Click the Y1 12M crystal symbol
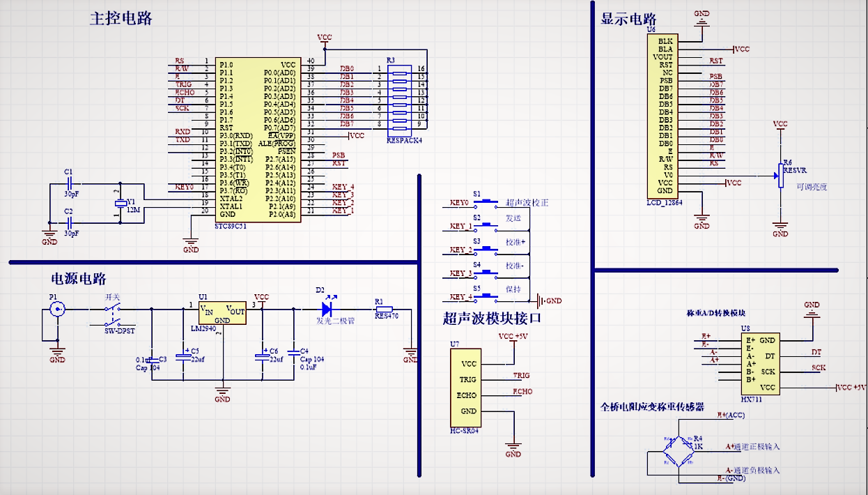 click(121, 203)
